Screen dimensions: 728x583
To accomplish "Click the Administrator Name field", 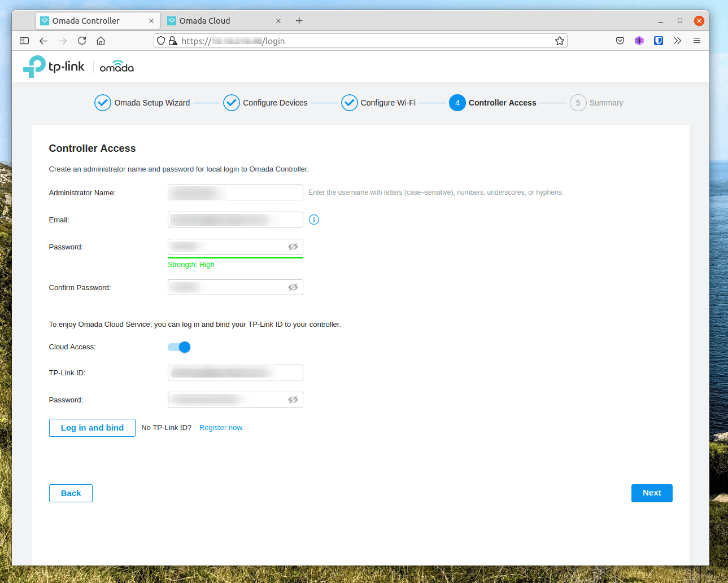I will [236, 192].
